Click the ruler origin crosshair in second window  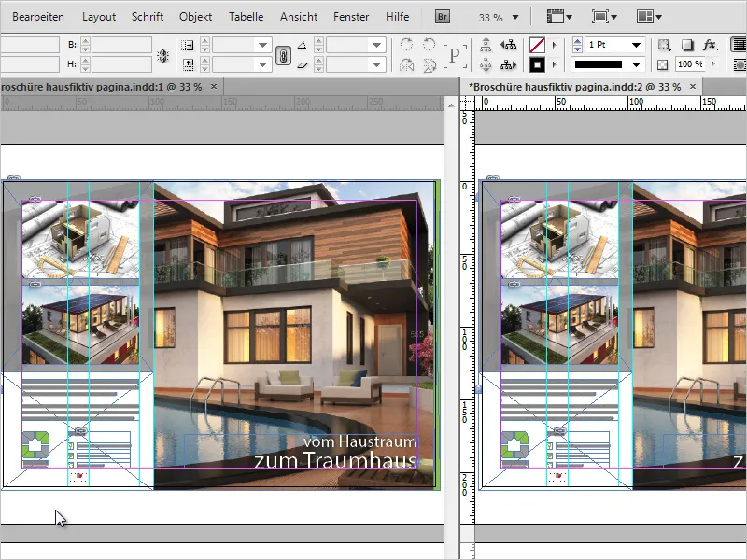tap(468, 103)
